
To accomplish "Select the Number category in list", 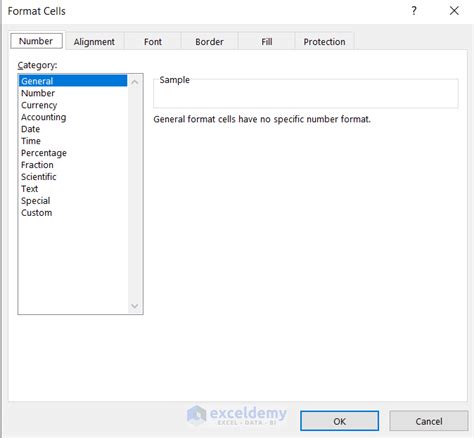I will tap(73, 93).
